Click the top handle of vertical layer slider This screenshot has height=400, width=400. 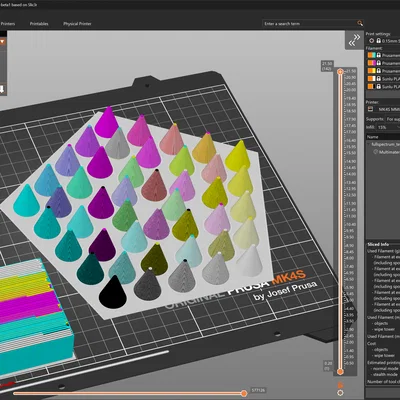(340, 72)
